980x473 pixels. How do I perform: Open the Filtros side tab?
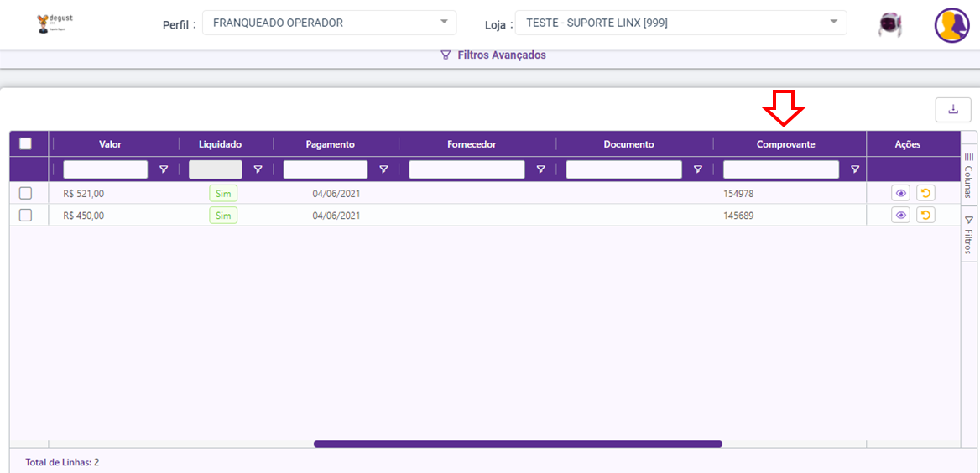click(968, 235)
